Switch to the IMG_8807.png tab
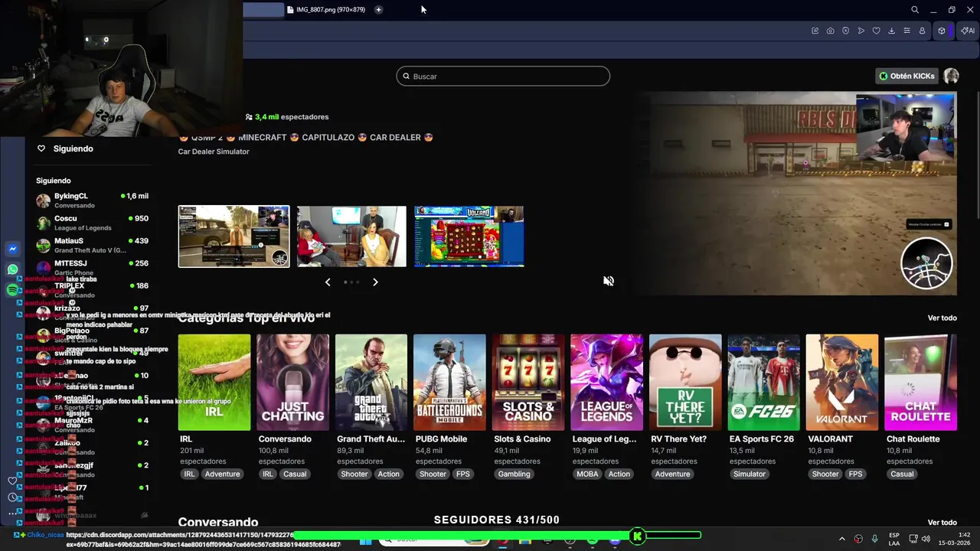 325,10
